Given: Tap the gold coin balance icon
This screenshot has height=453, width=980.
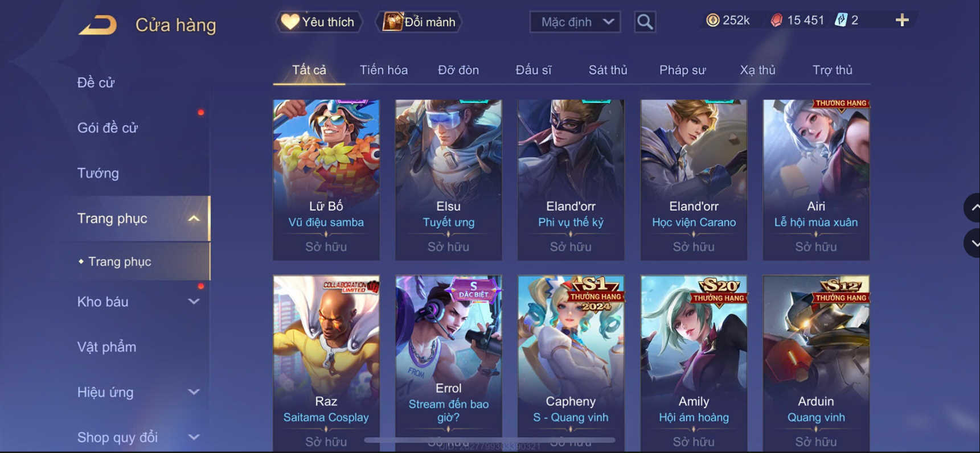Looking at the screenshot, I should click(x=712, y=20).
